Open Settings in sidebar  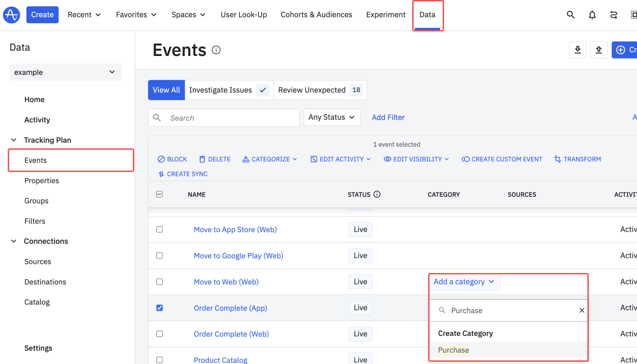[38, 348]
